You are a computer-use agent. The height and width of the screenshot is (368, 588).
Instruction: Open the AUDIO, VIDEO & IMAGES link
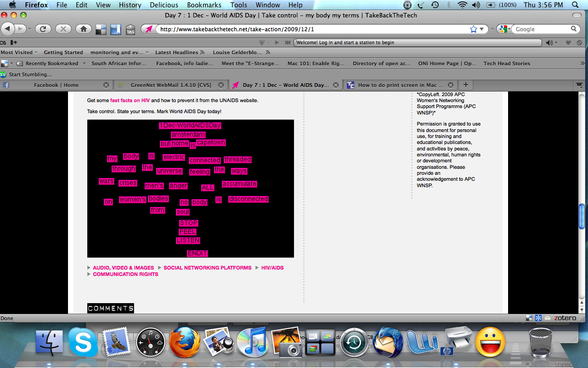[x=123, y=268]
